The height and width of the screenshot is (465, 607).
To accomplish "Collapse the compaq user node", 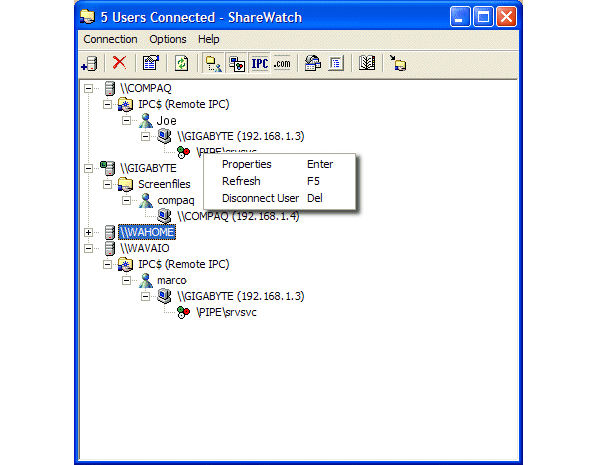I will [127, 200].
